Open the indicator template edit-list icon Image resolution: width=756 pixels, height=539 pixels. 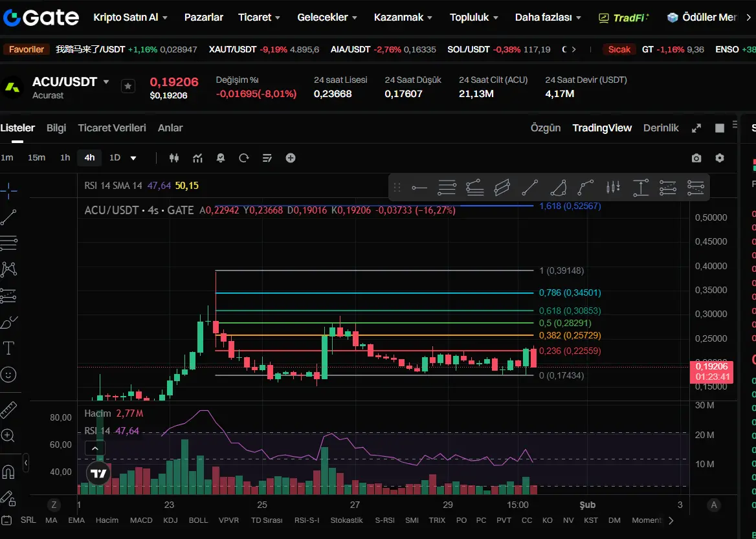point(267,158)
